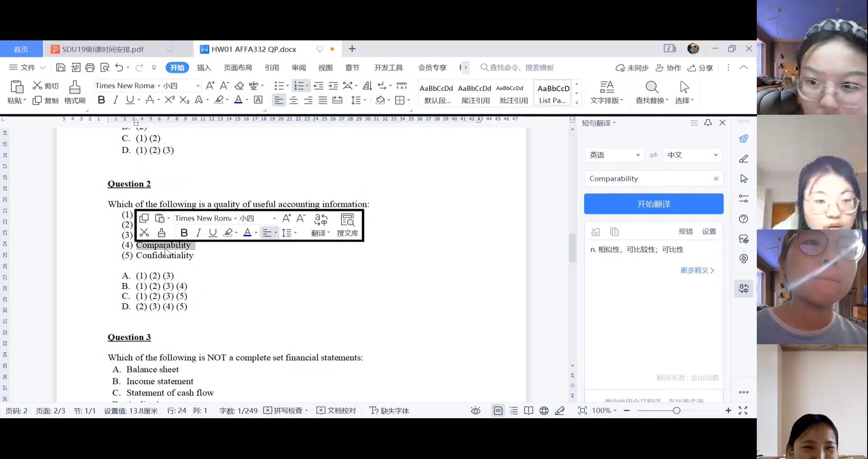
Task: Click the 开始翻译 start translation button
Action: click(x=653, y=204)
